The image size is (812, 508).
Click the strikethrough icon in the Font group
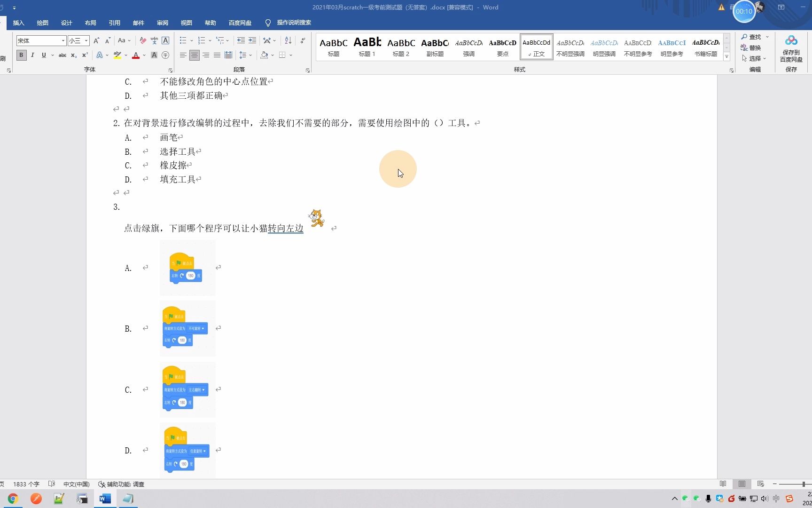[62, 55]
